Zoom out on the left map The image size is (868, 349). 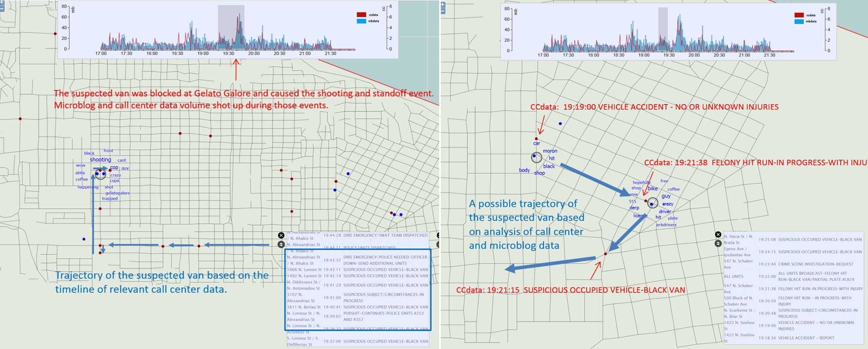coord(2,8)
